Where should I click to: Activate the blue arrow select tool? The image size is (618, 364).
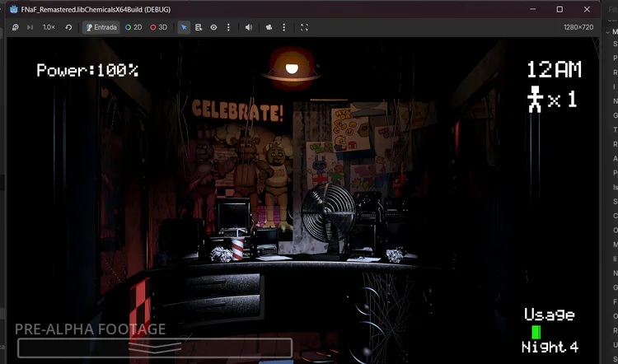click(184, 27)
